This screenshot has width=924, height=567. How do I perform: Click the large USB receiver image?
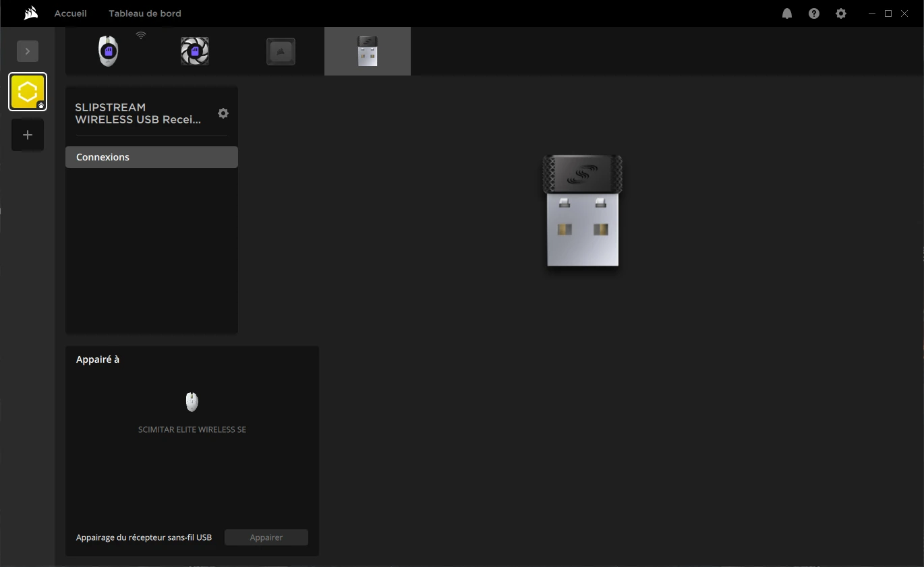pyautogui.click(x=583, y=210)
